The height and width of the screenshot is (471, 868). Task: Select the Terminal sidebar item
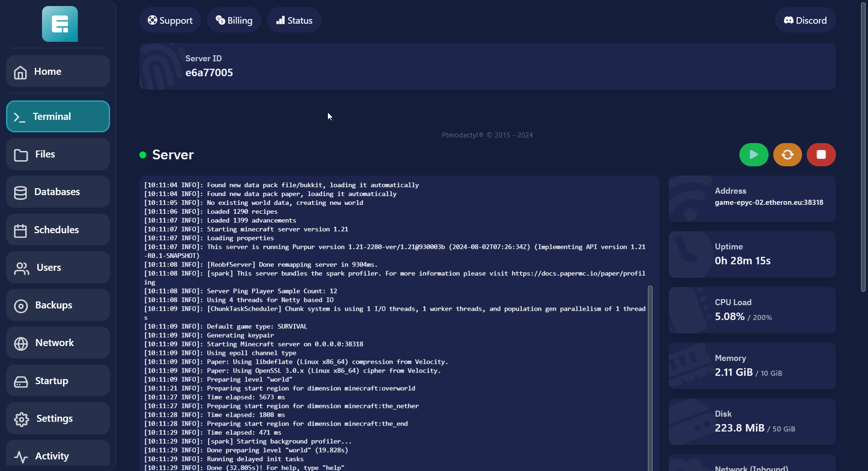[x=58, y=117]
